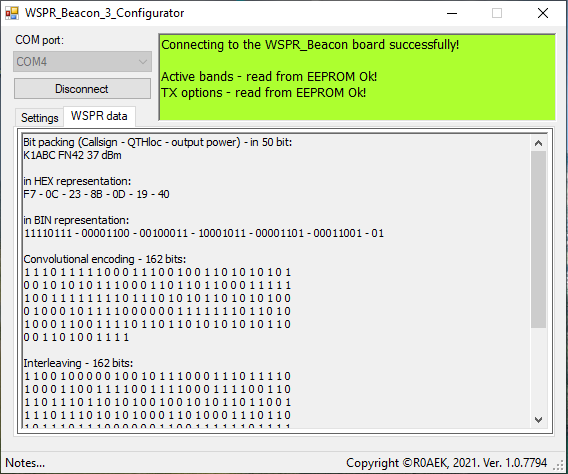Click the vertical scrollbar thumb
The height and width of the screenshot is (474, 568).
coord(538,240)
